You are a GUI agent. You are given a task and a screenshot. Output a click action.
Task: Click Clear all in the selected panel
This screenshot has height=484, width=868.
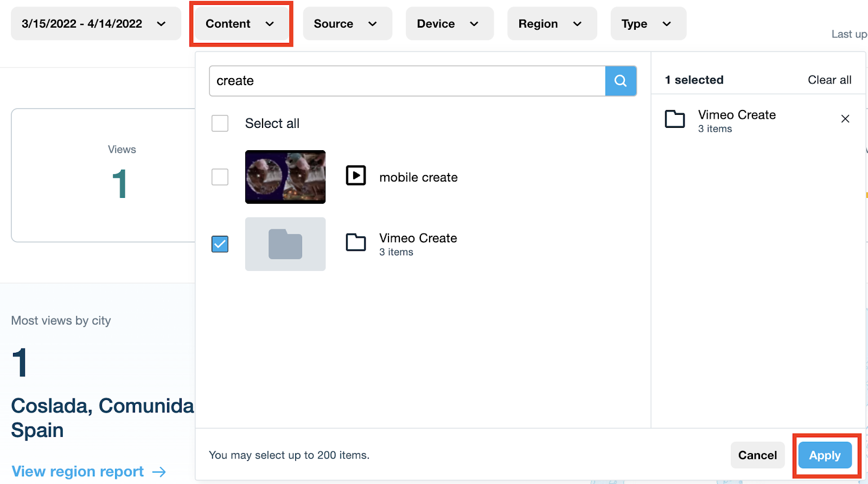click(829, 80)
